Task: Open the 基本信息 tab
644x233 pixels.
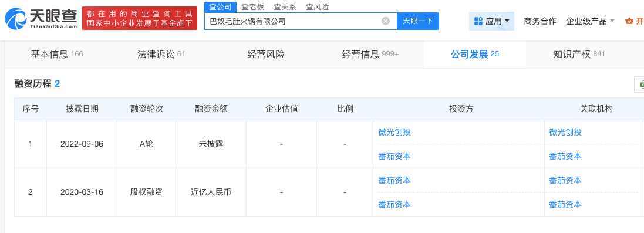Action: [57, 54]
